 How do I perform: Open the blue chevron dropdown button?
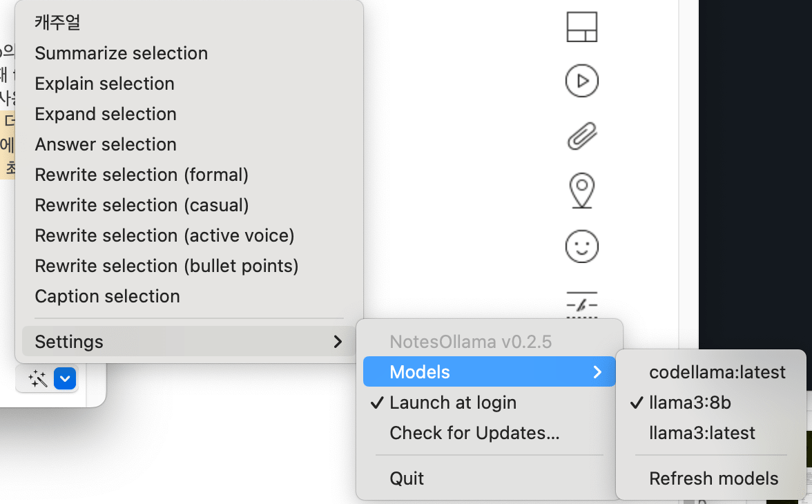point(66,378)
